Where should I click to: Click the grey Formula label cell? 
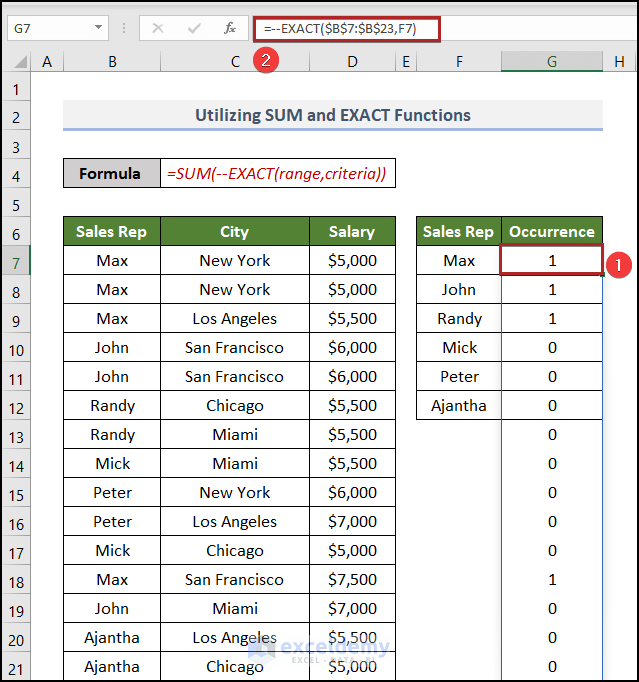(111, 174)
